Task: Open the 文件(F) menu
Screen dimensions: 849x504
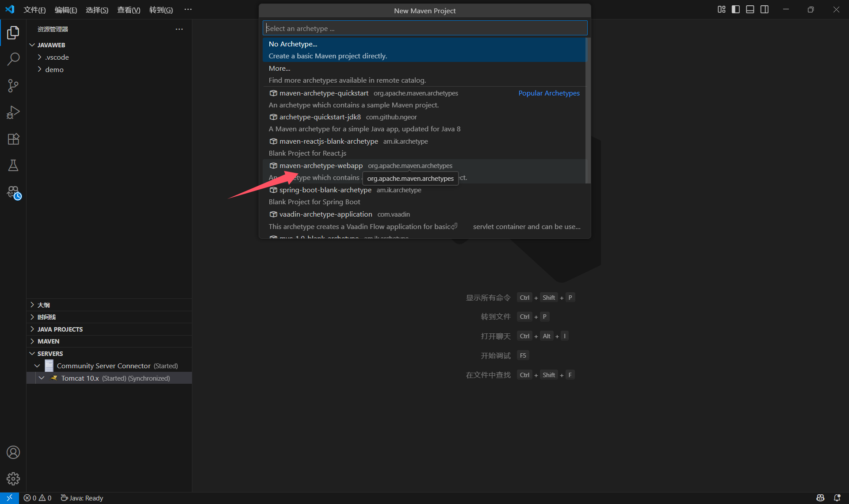Action: [34, 10]
